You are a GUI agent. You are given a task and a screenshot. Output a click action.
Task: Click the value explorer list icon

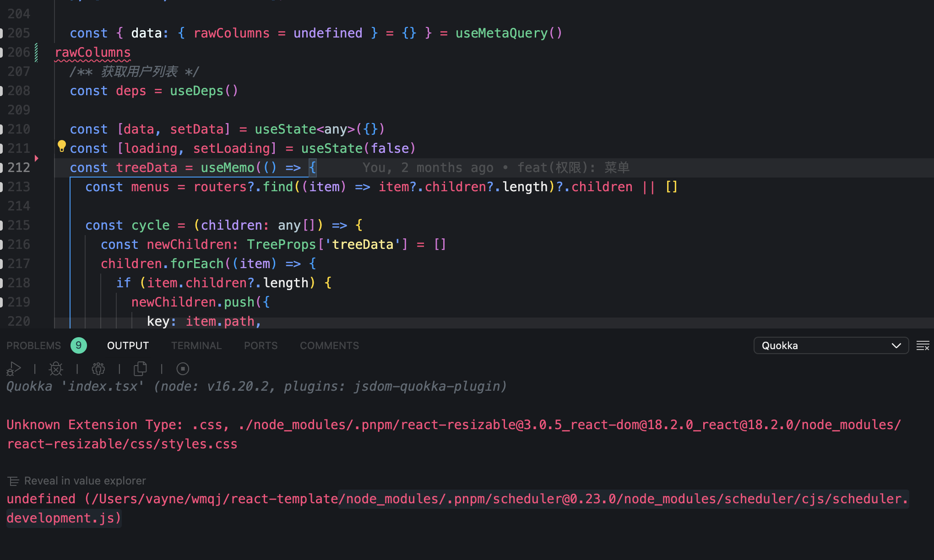[x=14, y=481]
